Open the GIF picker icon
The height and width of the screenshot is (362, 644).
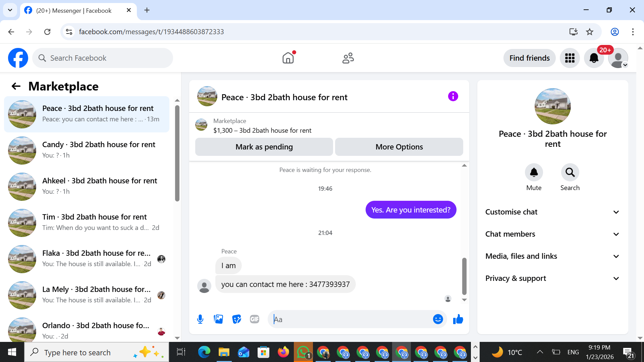point(255,319)
